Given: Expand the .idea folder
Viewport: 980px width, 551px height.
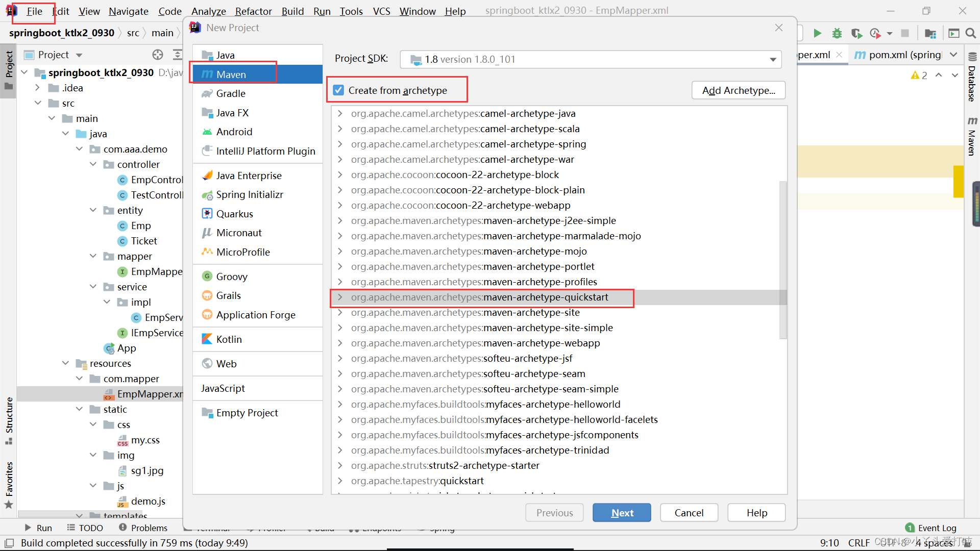Looking at the screenshot, I should tap(37, 88).
